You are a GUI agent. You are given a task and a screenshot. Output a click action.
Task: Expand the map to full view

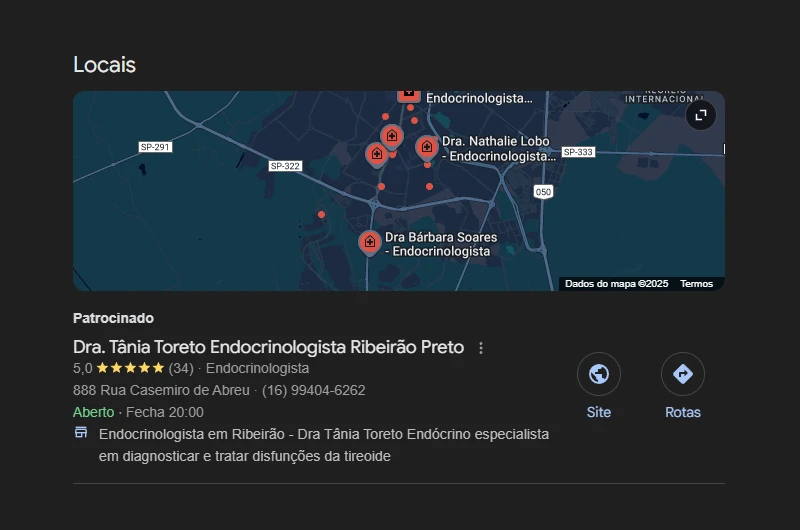pos(701,115)
